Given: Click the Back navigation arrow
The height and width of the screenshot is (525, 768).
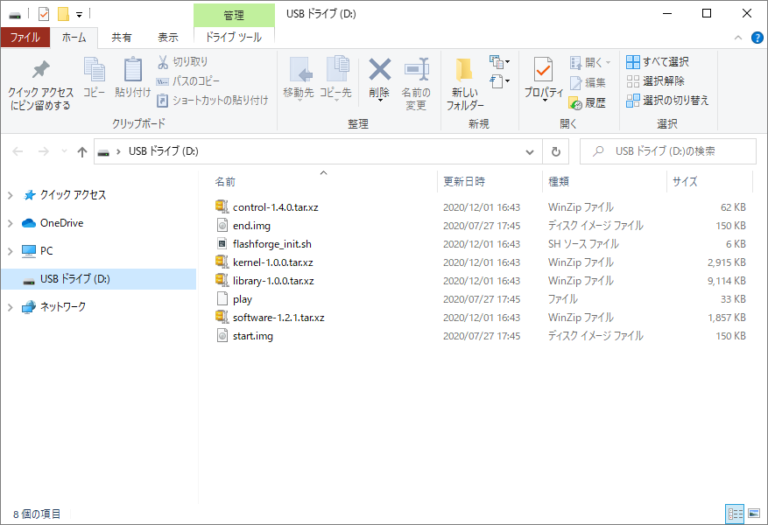Looking at the screenshot, I should point(18,151).
